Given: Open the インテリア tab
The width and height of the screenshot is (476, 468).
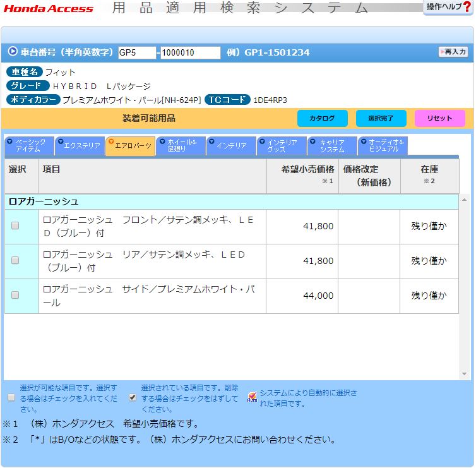Looking at the screenshot, I should click(x=231, y=146).
